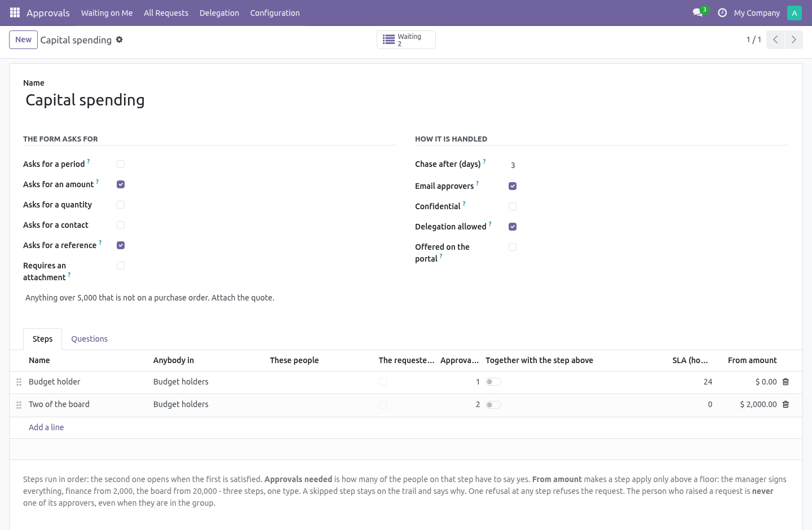Add a line to the steps
The height and width of the screenshot is (530, 812).
[x=46, y=427]
